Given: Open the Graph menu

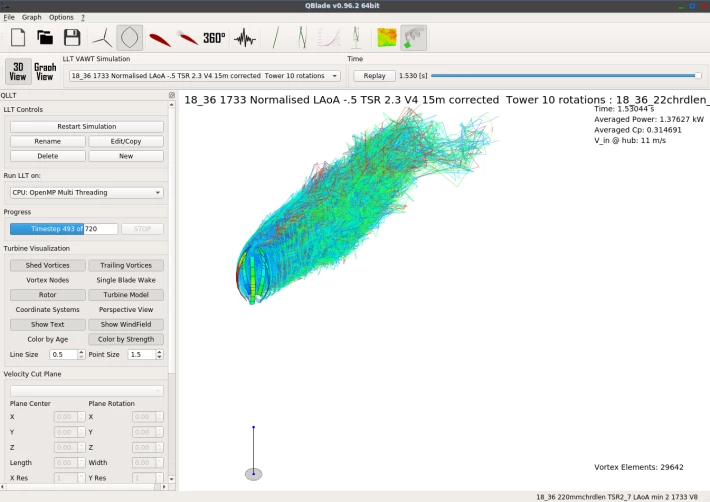Looking at the screenshot, I should point(32,17).
